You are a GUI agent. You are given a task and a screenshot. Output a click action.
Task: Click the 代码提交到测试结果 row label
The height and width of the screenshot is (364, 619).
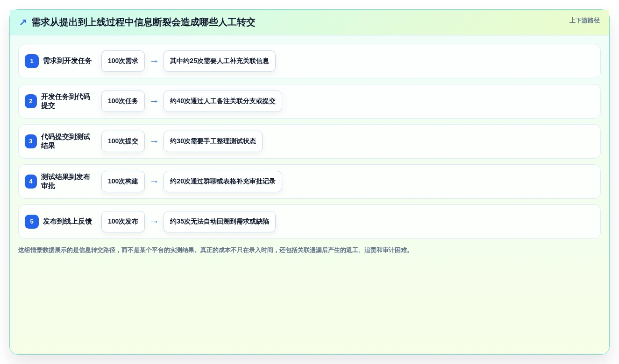pos(65,141)
